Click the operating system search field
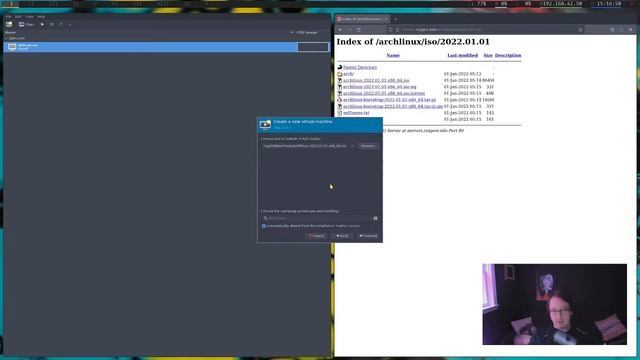Screen dimensions: 640x360 316,218
